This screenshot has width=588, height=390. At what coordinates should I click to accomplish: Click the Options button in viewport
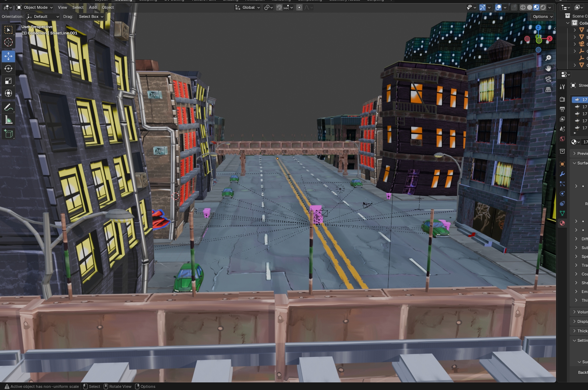pyautogui.click(x=543, y=17)
